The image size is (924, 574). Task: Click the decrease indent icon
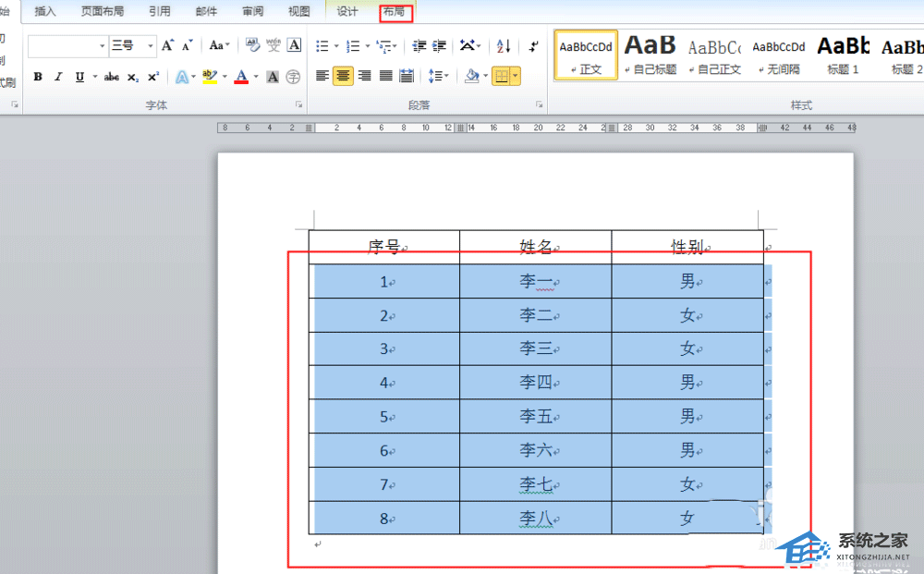point(419,45)
